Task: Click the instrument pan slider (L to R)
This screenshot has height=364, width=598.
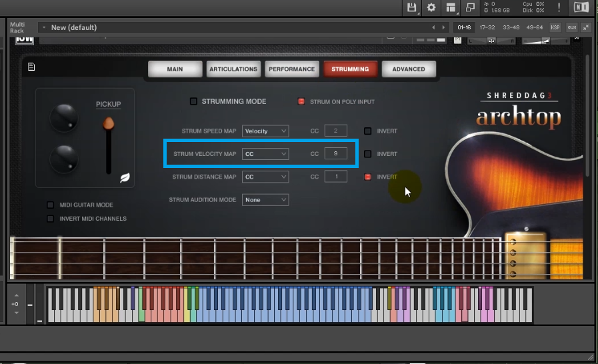Action: pyautogui.click(x=491, y=41)
